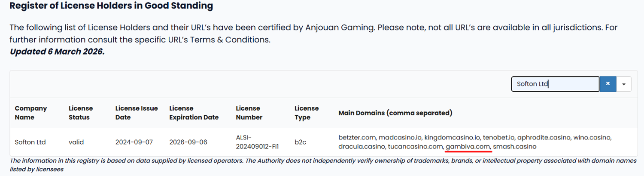Sort by Company Name column header
This screenshot has height=176, width=644.
pos(31,113)
